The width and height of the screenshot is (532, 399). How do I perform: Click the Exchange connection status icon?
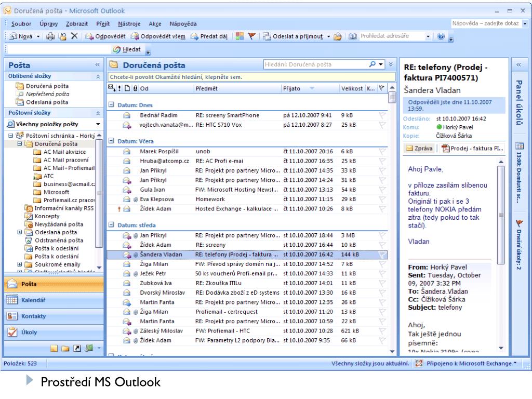click(419, 363)
